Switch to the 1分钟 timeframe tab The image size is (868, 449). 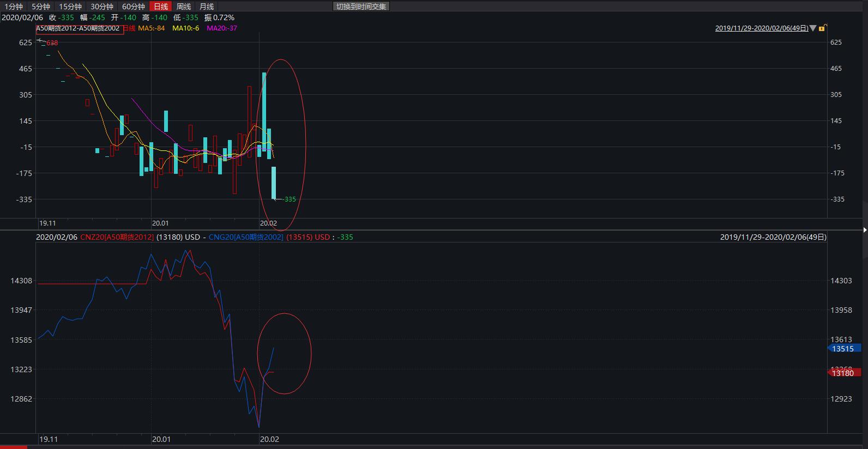point(14,7)
